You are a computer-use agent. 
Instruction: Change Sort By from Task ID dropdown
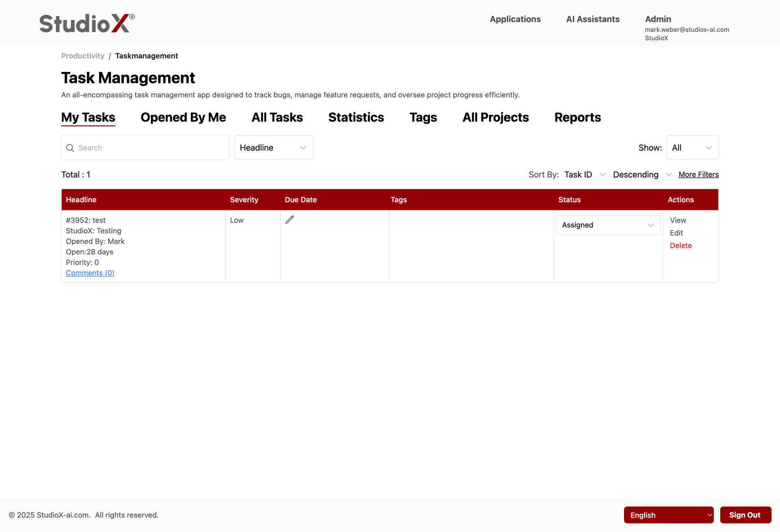(x=585, y=174)
